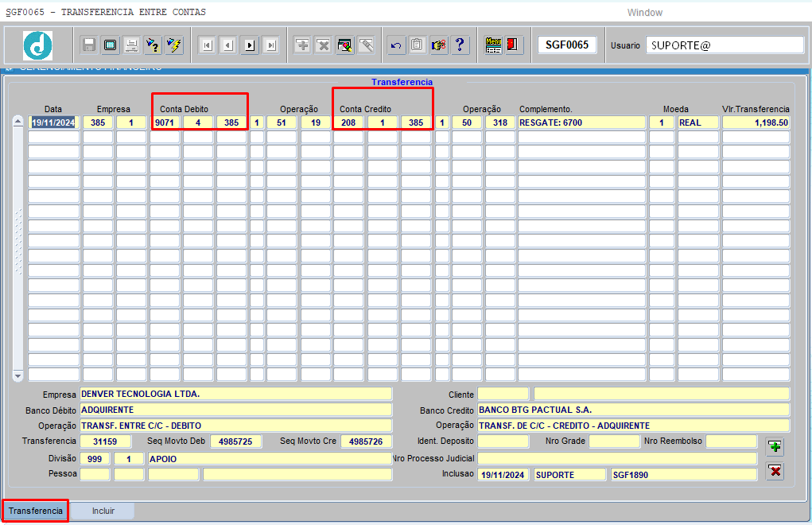The height and width of the screenshot is (525, 812).
Task: Click the yellow Menu icon in toolbar
Action: [x=493, y=45]
